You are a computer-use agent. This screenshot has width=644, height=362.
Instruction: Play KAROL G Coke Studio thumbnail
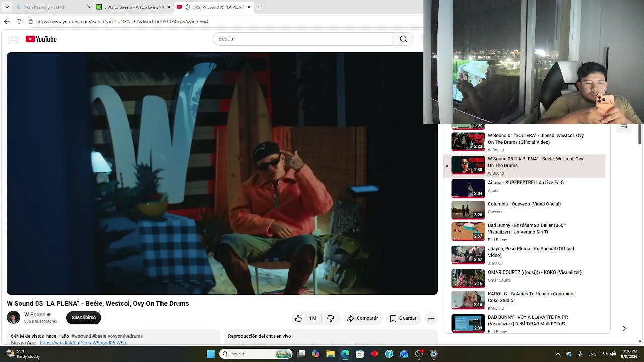[x=468, y=300]
